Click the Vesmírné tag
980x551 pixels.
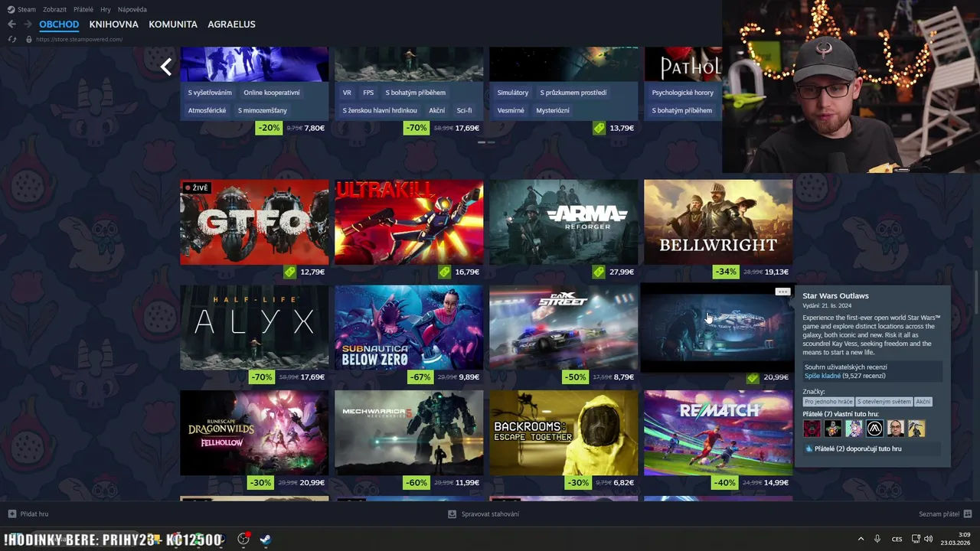point(511,110)
